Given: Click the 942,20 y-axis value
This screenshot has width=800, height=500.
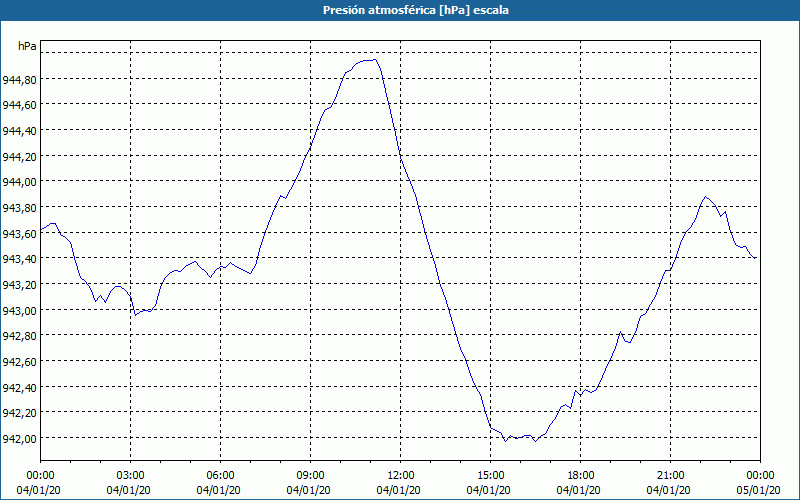Looking at the screenshot, I should [20, 413].
